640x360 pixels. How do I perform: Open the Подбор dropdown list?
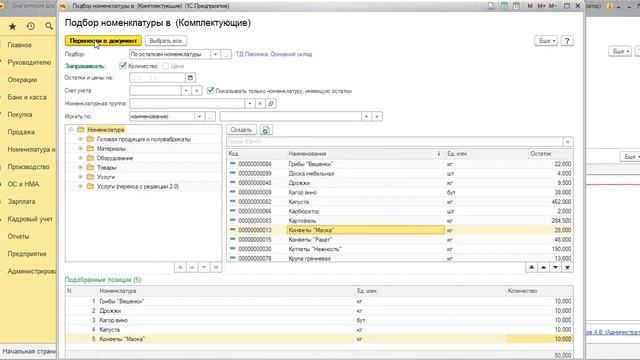(216, 54)
